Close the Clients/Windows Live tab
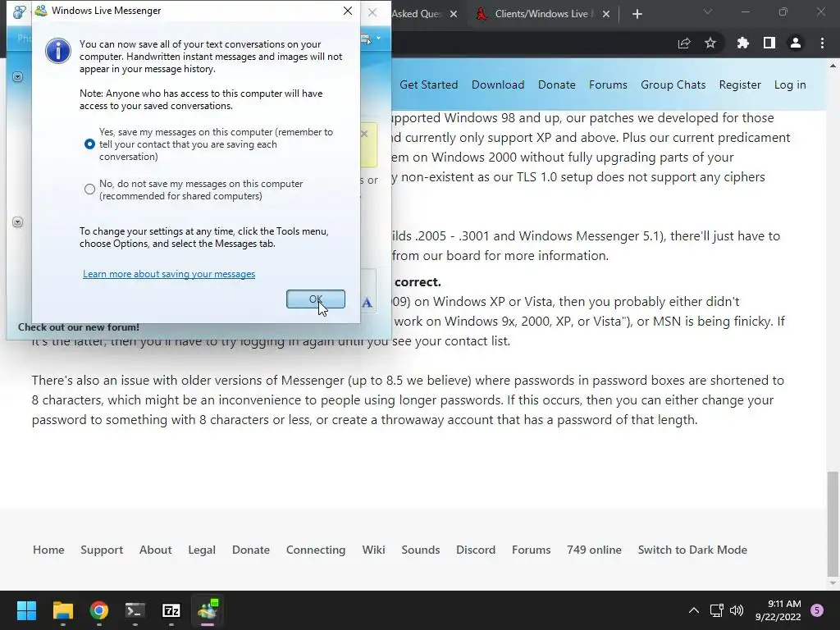The image size is (840, 630). [606, 14]
